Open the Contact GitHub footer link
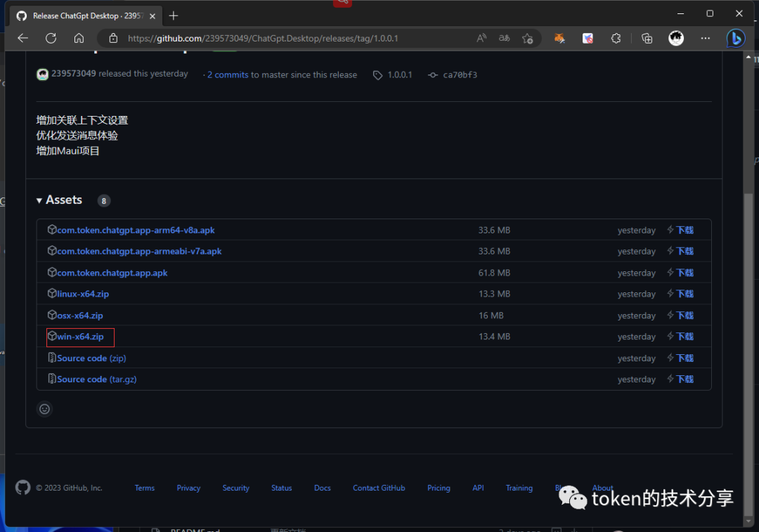The width and height of the screenshot is (759, 532). tap(379, 488)
